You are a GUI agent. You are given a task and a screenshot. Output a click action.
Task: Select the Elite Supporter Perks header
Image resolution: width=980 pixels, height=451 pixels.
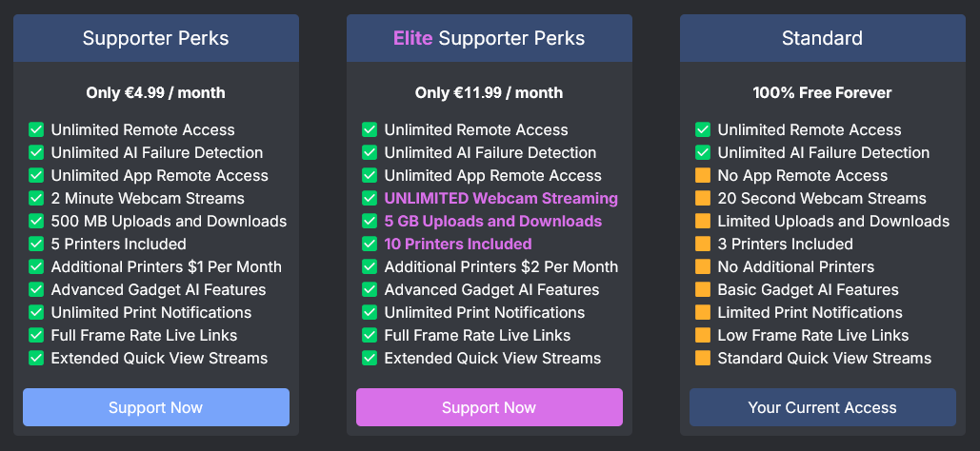click(489, 39)
